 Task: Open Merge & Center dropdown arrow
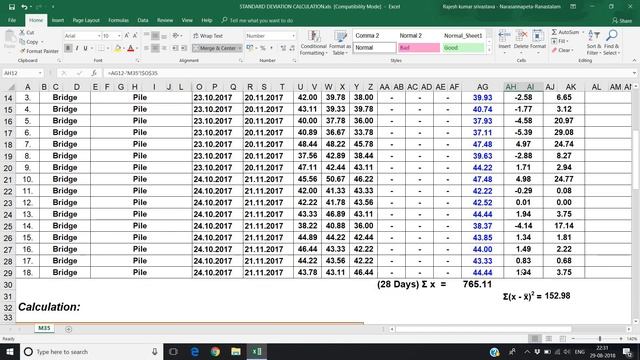tap(240, 48)
